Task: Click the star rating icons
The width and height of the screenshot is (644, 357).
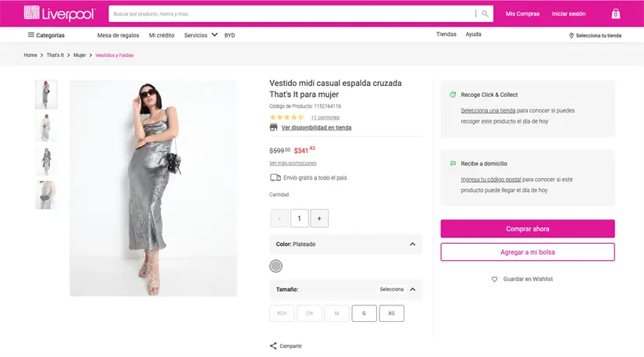Action: (x=286, y=117)
